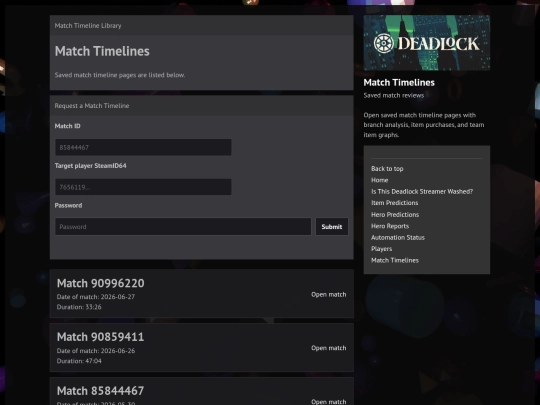540x405 pixels.
Task: Open Hero Predictions page
Action: 395,215
